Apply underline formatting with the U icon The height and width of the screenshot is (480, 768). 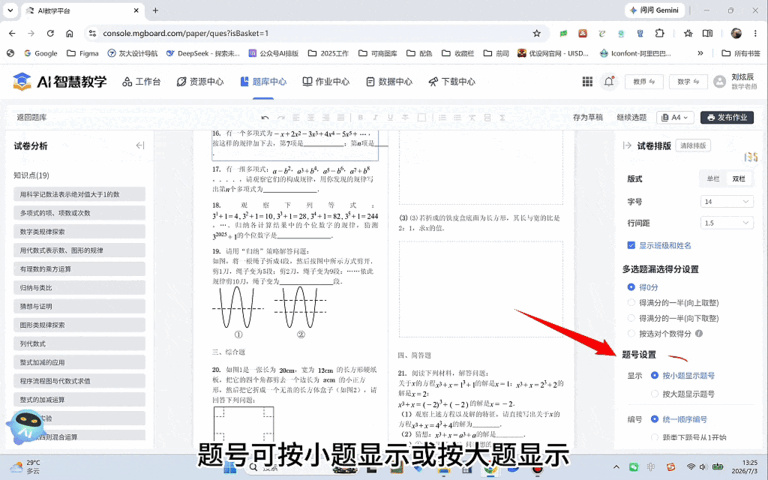[x=390, y=118]
